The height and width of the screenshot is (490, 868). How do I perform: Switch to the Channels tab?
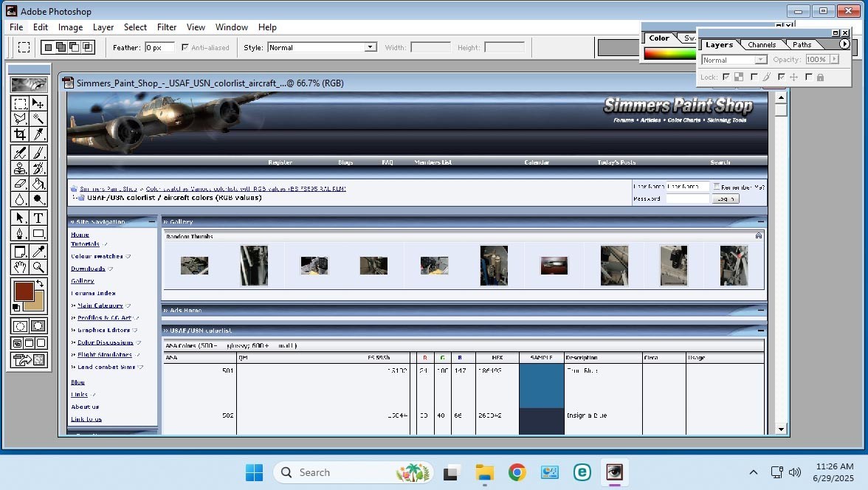[x=762, y=45]
